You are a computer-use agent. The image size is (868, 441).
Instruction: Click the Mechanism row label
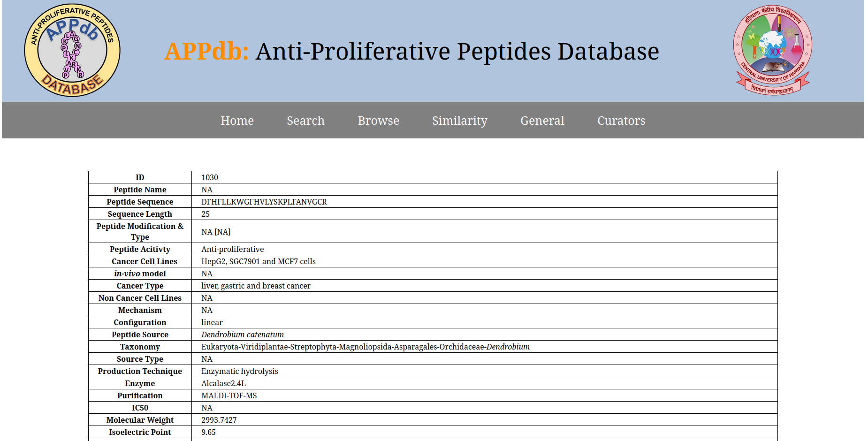point(140,310)
